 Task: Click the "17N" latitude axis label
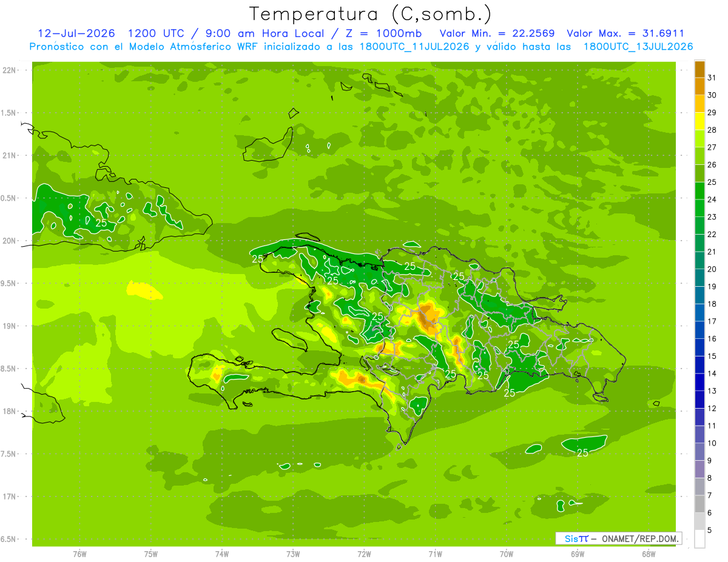[9, 497]
